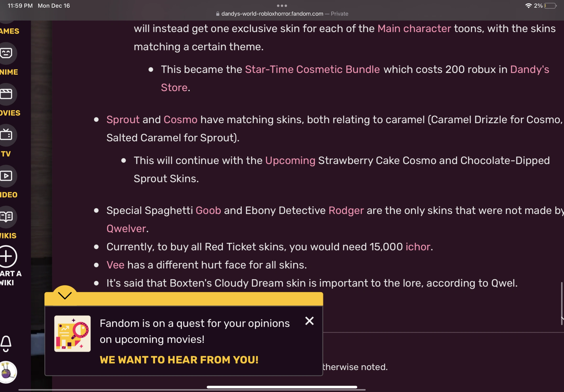564x392 pixels.
Task: Open the Vee character link
Action: [115, 265]
